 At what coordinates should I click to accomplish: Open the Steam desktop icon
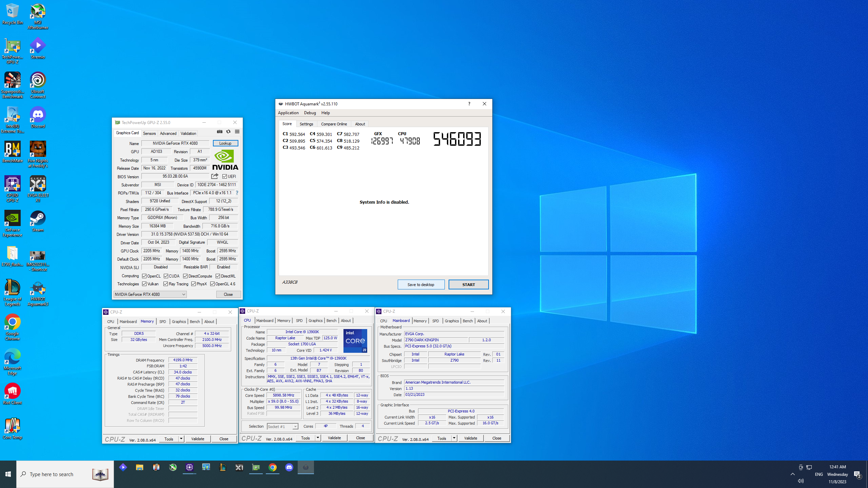(x=38, y=222)
